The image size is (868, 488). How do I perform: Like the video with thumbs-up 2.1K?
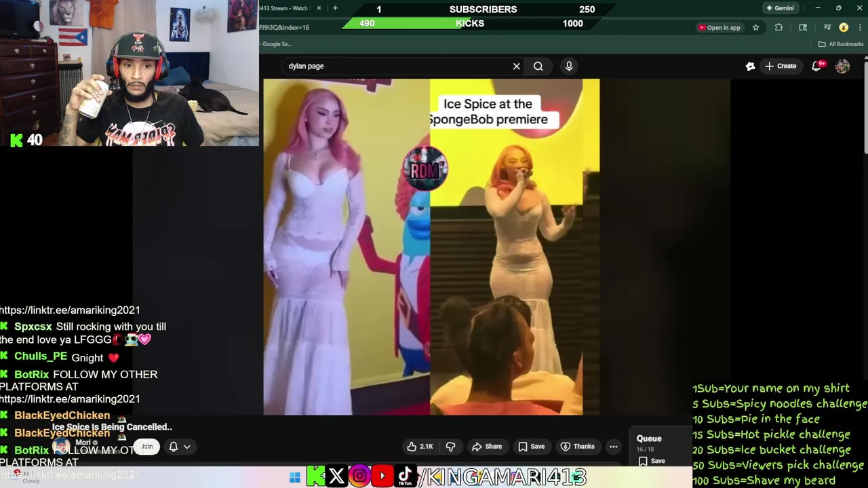point(420,447)
